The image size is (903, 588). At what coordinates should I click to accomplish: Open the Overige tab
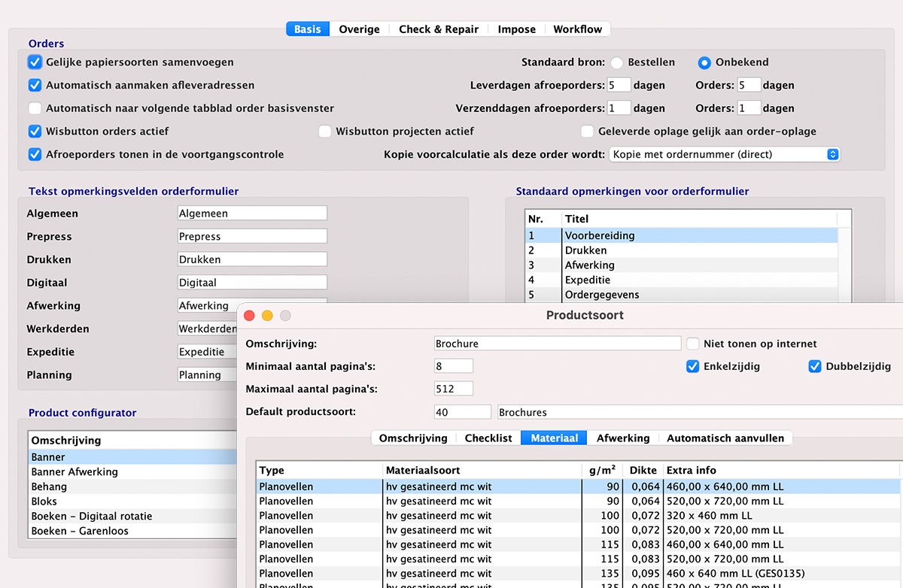click(x=359, y=29)
